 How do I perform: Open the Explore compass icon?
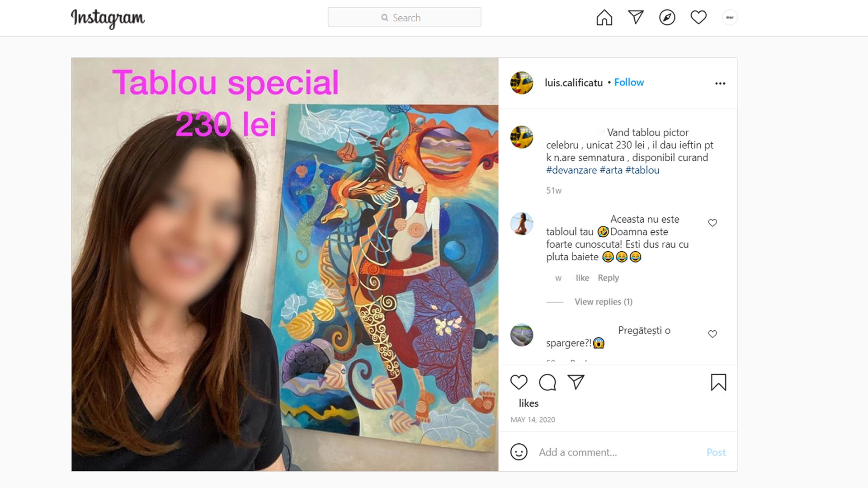667,18
